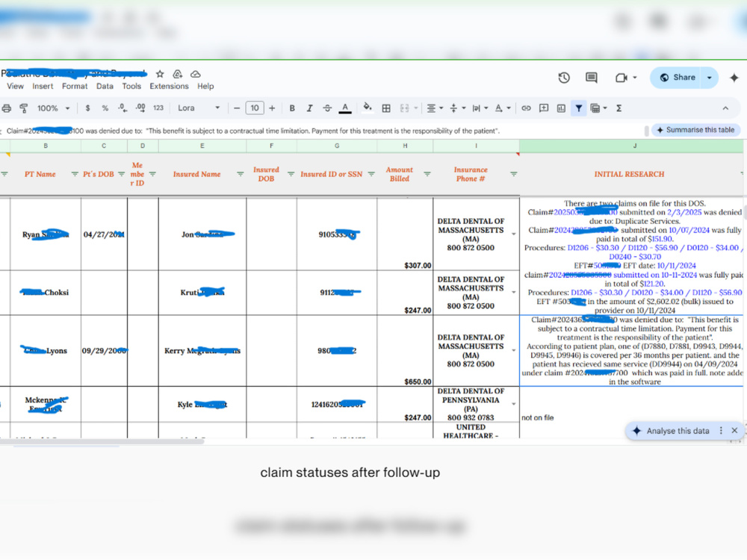Insert a comment via the toolbar
Screen dimensions: 747x560
[x=544, y=108]
